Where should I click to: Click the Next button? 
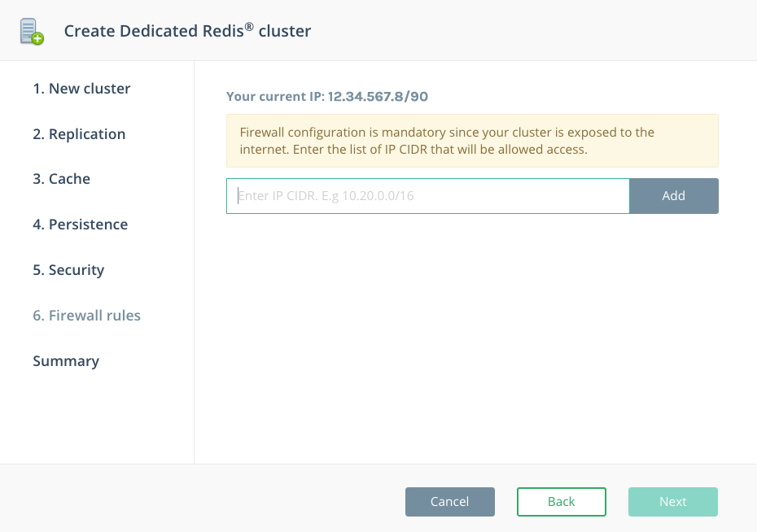click(673, 502)
